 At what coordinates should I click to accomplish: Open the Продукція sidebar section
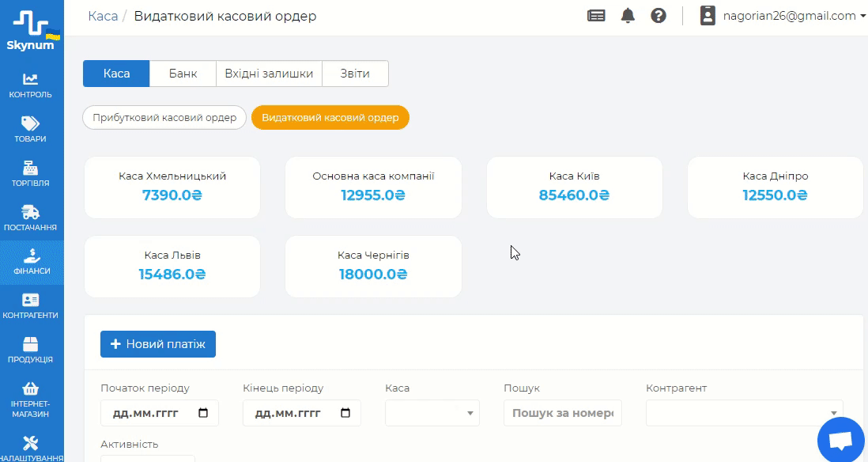pos(31,350)
